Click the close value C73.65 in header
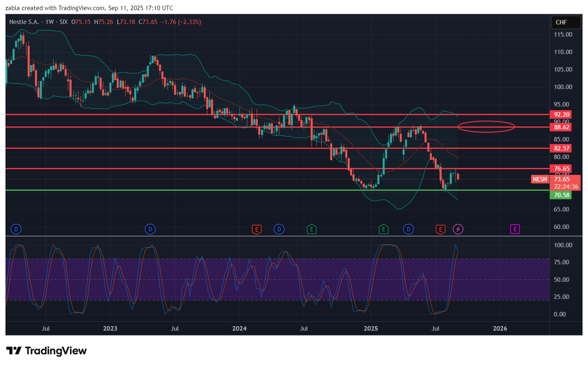Viewport: 588px width, 366px height. click(148, 22)
